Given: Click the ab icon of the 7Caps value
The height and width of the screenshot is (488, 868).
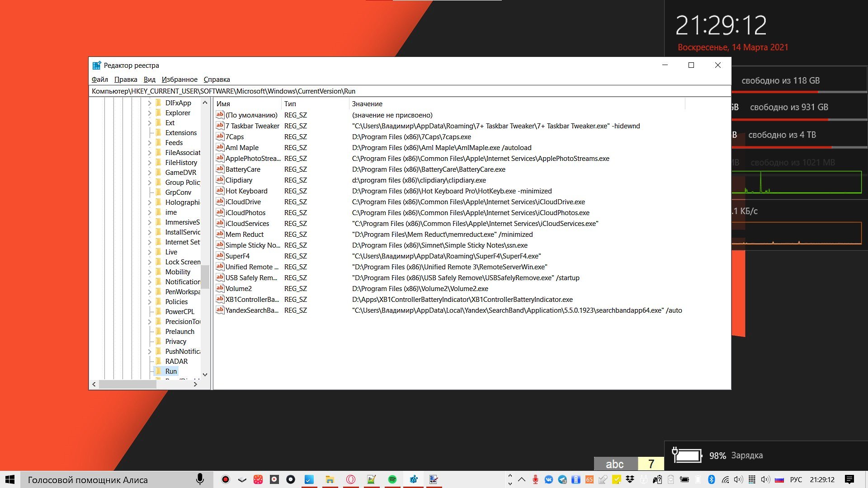Looking at the screenshot, I should 220,136.
